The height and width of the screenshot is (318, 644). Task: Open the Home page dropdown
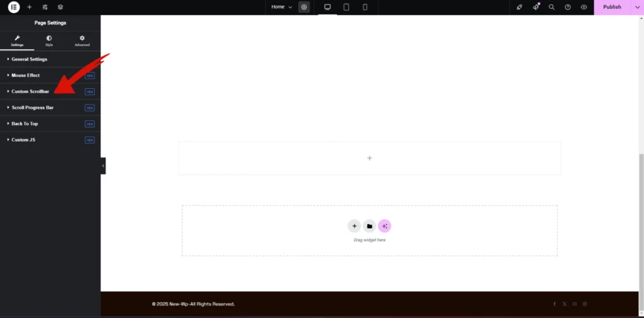point(282,7)
